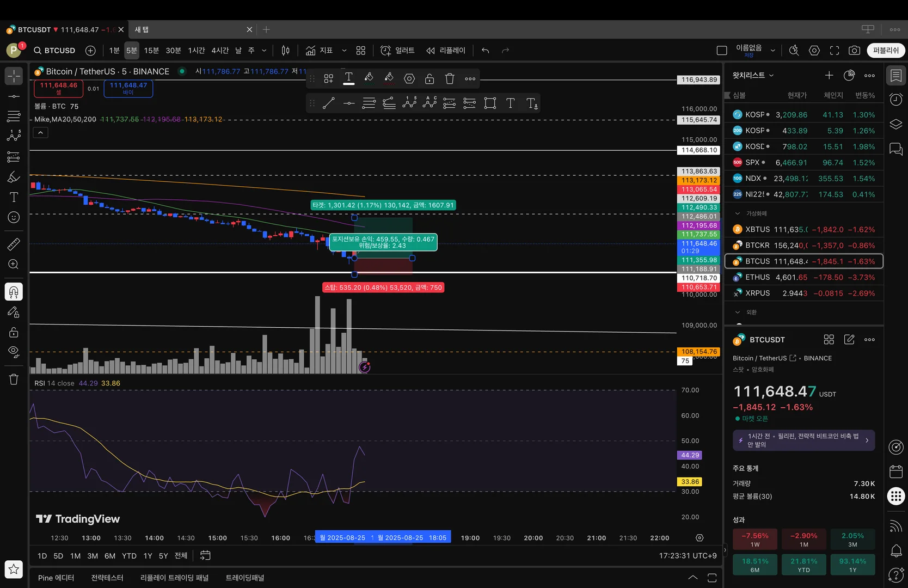Click the 퍼블리쉬 button
The height and width of the screenshot is (588, 908).
click(x=886, y=51)
